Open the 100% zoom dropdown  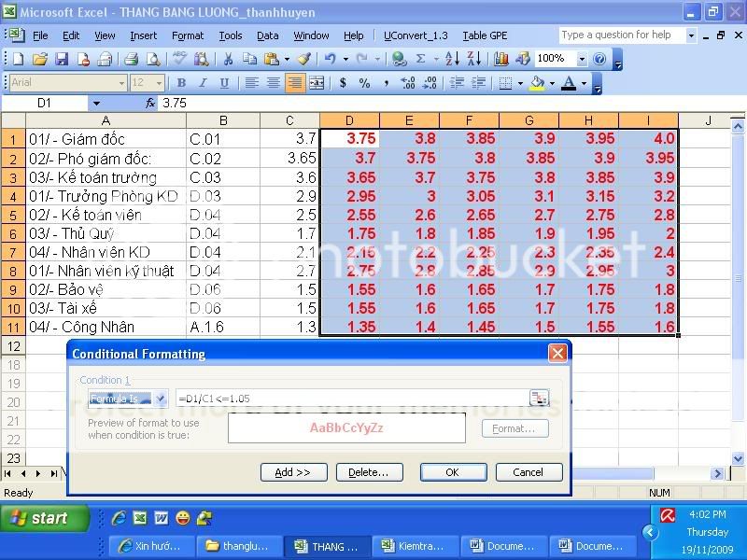pyautogui.click(x=581, y=59)
